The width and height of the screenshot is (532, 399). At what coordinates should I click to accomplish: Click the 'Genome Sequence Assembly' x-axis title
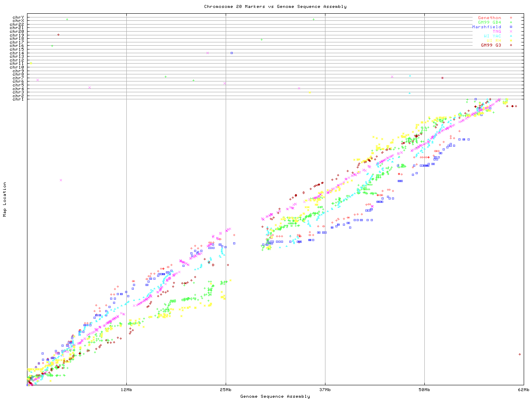275,397
